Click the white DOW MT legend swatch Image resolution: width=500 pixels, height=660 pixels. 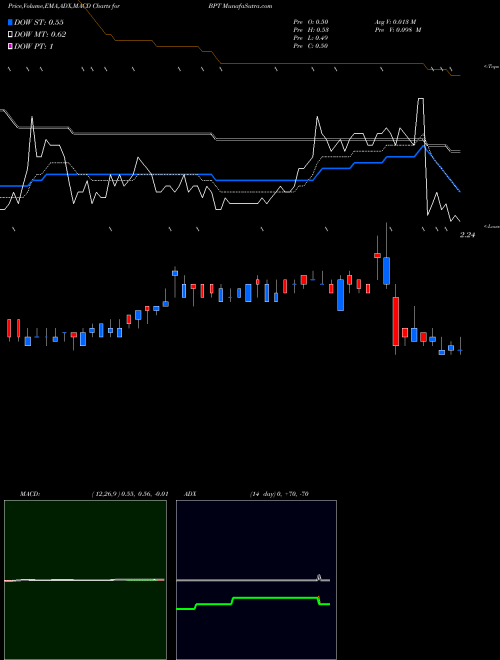pyautogui.click(x=10, y=35)
